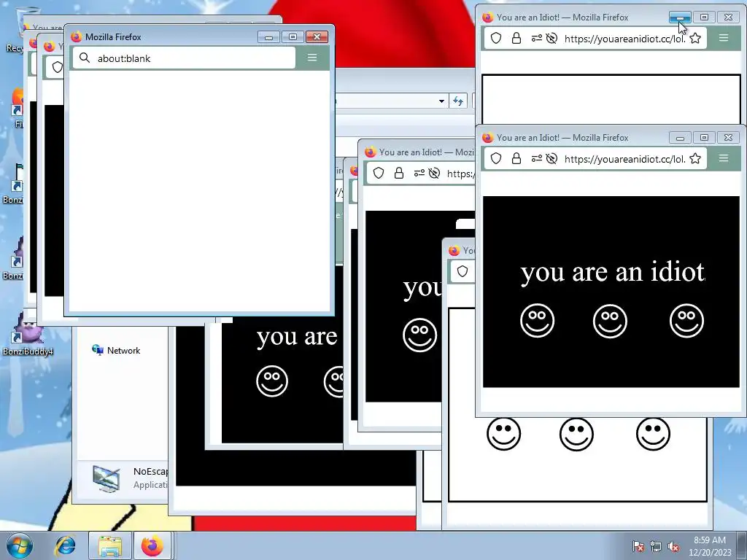The image size is (747, 560).
Task: Minimize the middle-right Firefox window
Action: 680,138
